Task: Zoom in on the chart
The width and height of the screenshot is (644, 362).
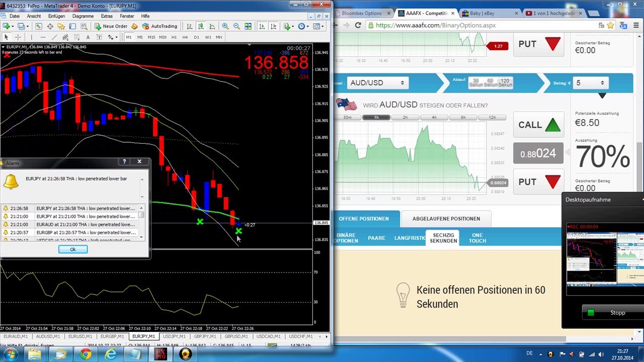Action: (225, 26)
